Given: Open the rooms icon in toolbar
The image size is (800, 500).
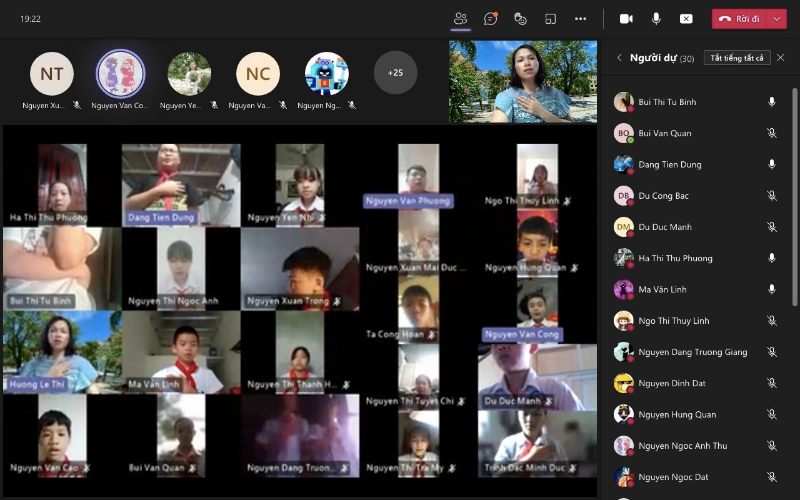Looking at the screenshot, I should [x=550, y=18].
